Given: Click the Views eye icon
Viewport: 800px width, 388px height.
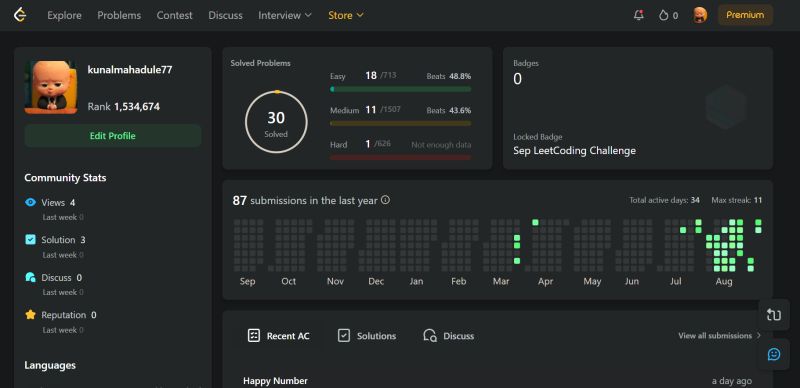Looking at the screenshot, I should click(31, 202).
